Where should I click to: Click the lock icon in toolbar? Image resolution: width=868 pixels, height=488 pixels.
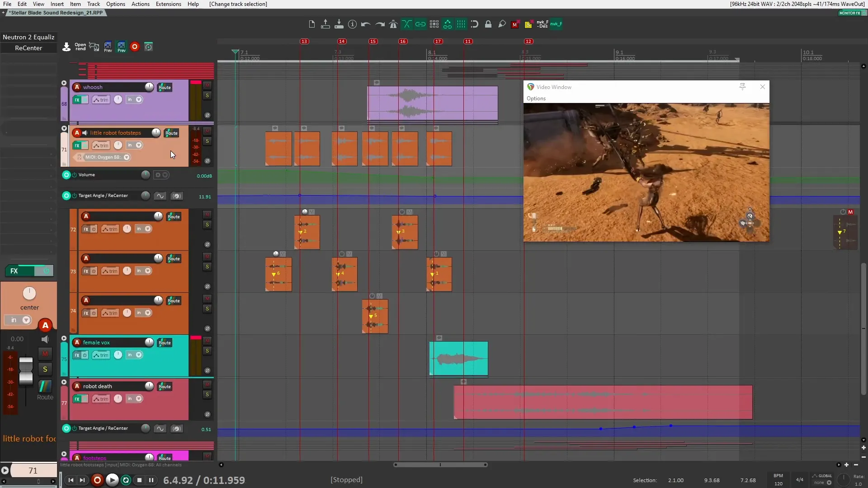tap(488, 24)
